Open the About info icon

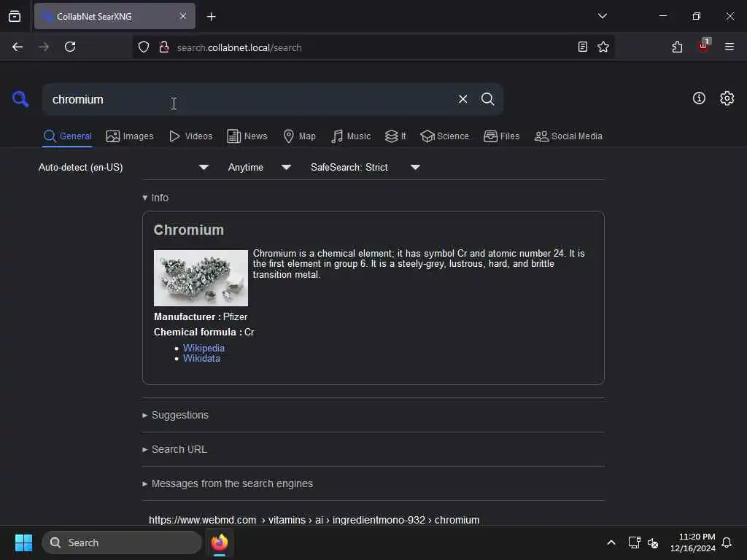tap(698, 98)
